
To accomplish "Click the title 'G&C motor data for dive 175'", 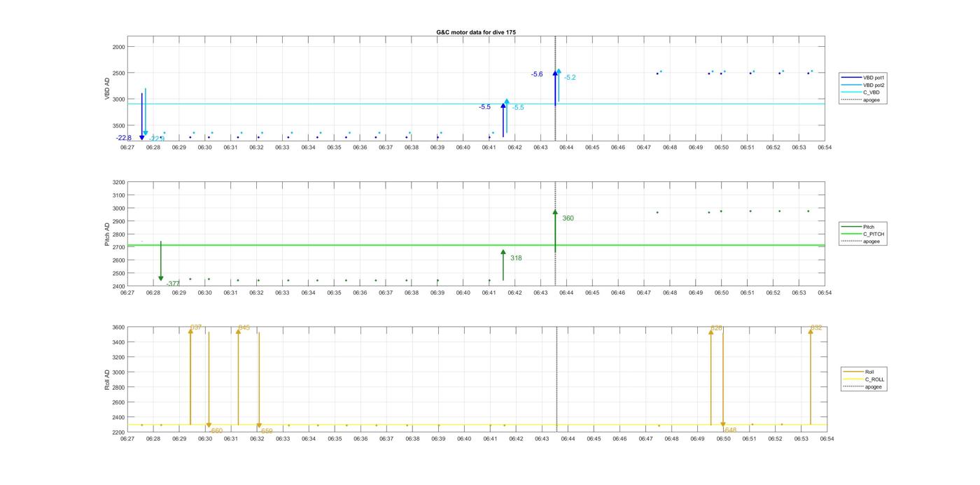I will (x=476, y=32).
